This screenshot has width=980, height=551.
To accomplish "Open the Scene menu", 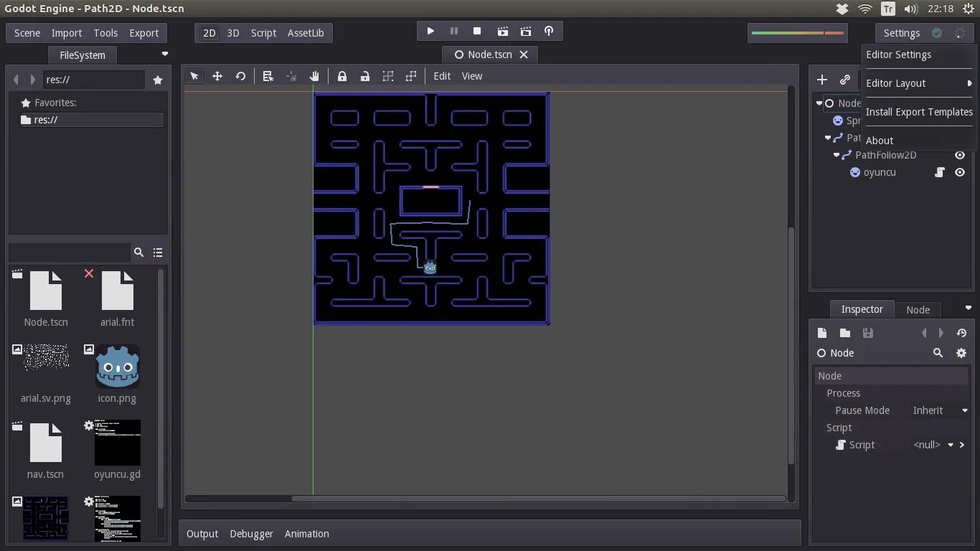I will [x=27, y=33].
